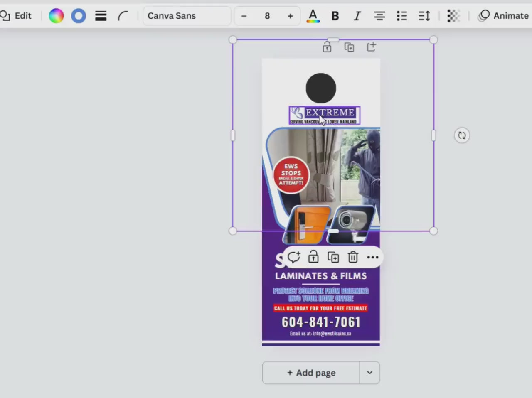Open the blue border color picker
Viewport: 532px width, 398px height.
pyautogui.click(x=78, y=16)
